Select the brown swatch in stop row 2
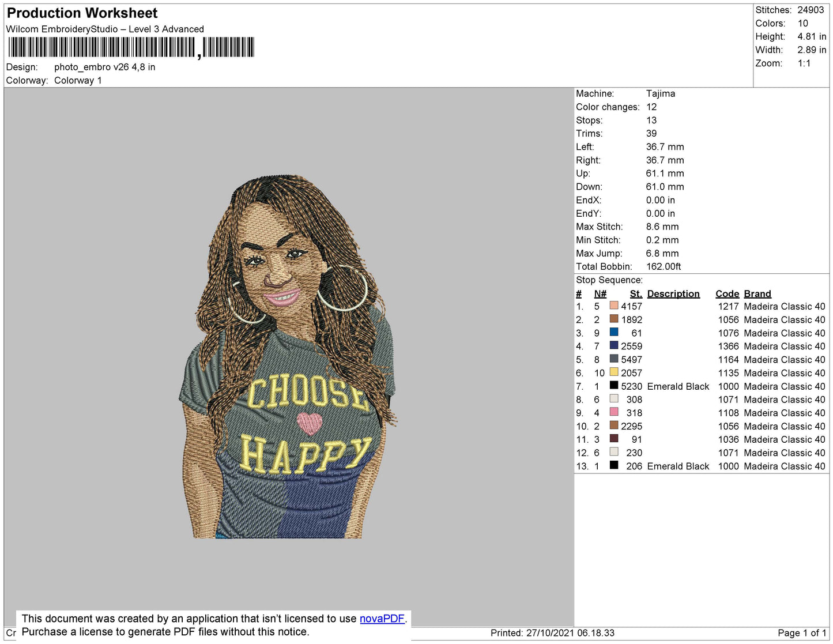This screenshot has height=644, width=833. pos(614,319)
